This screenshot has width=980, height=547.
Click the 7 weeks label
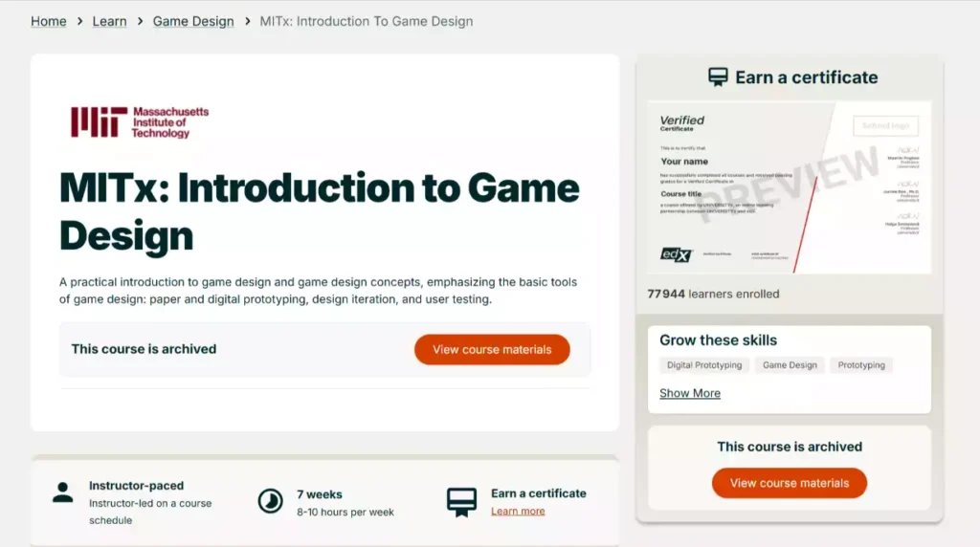pos(320,494)
